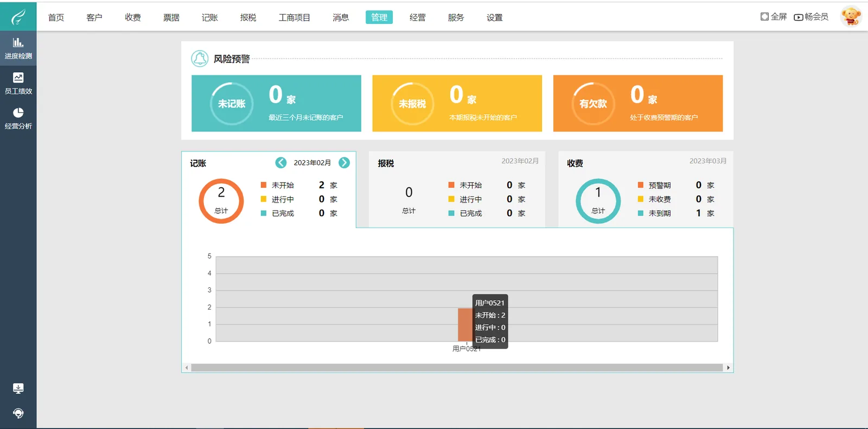Go to previous month in 记账 panel

281,163
